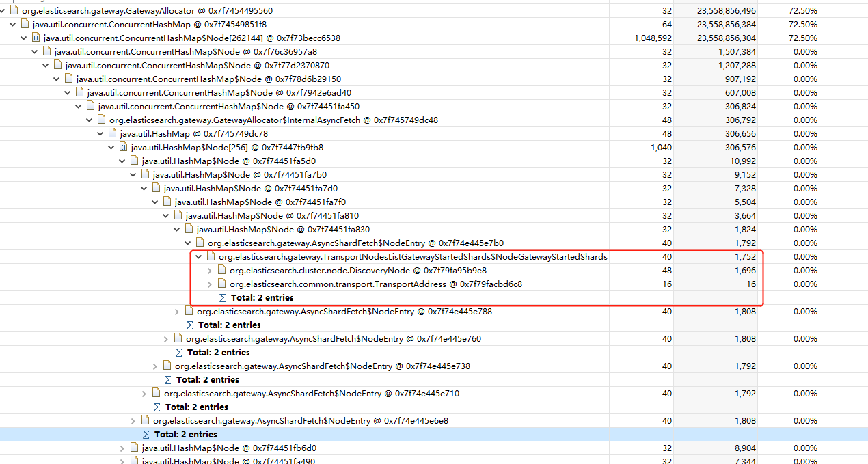The width and height of the screenshot is (868, 464).
Task: Click the icon of DiscoveryNode @ 0x7f79f95b9e8
Action: 222,271
